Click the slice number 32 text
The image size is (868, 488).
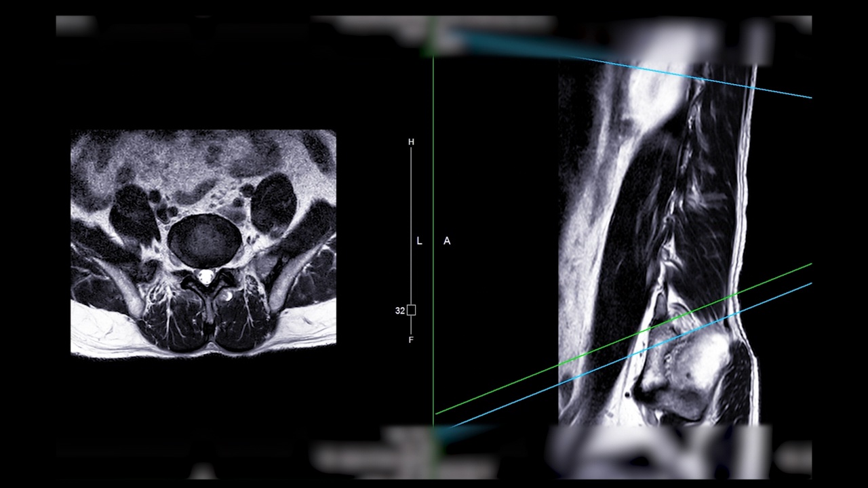coord(400,310)
